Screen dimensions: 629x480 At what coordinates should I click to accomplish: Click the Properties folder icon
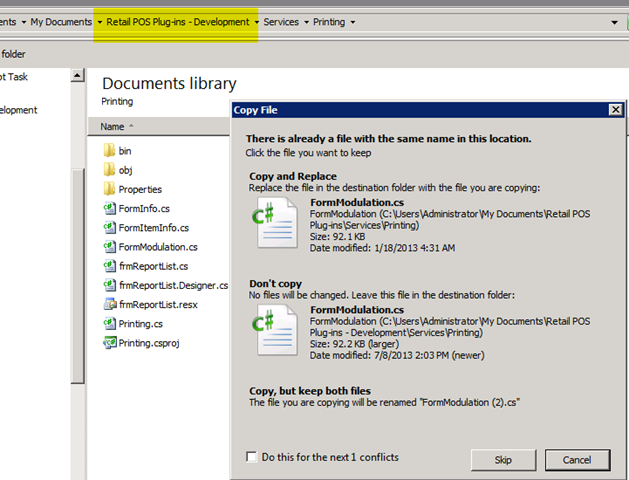[110, 189]
